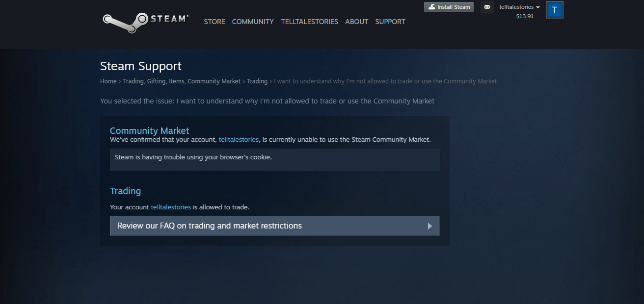Click the Steam logo
The image size is (644, 304).
pos(145,20)
